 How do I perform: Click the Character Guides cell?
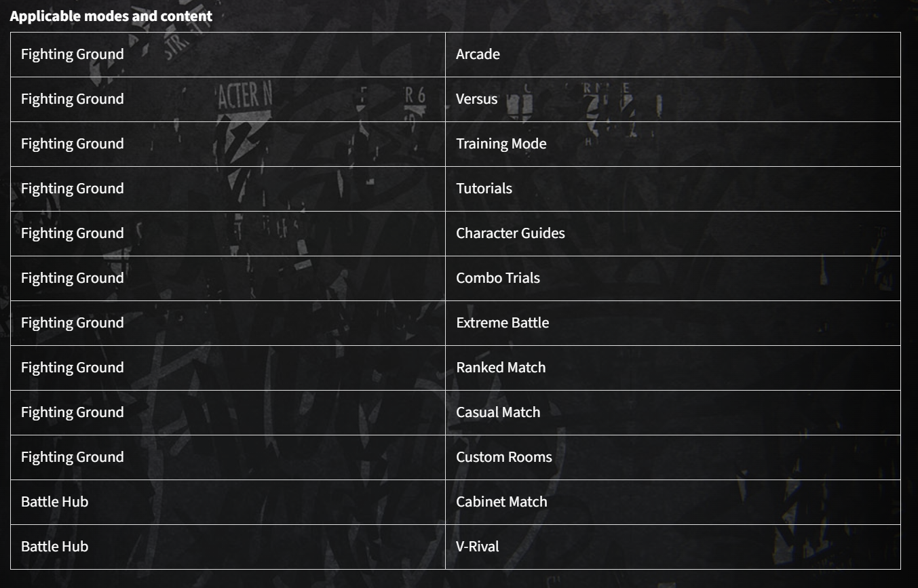coord(510,233)
